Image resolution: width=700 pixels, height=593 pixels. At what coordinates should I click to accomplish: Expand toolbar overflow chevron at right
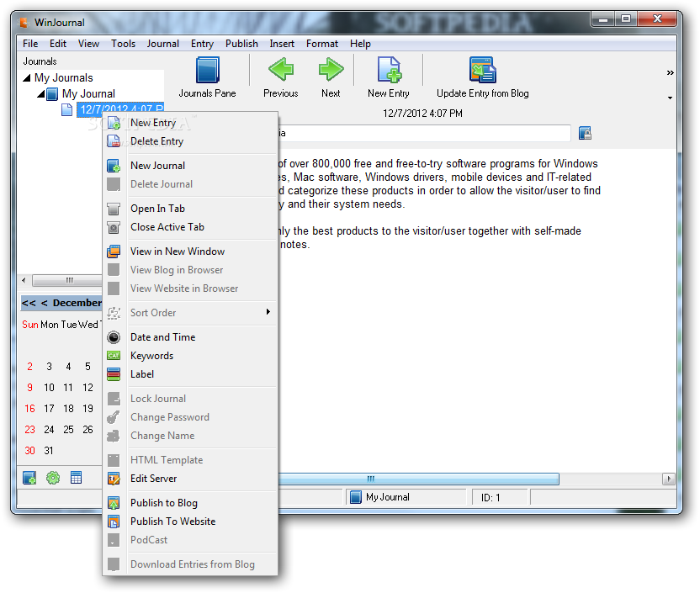click(x=670, y=72)
